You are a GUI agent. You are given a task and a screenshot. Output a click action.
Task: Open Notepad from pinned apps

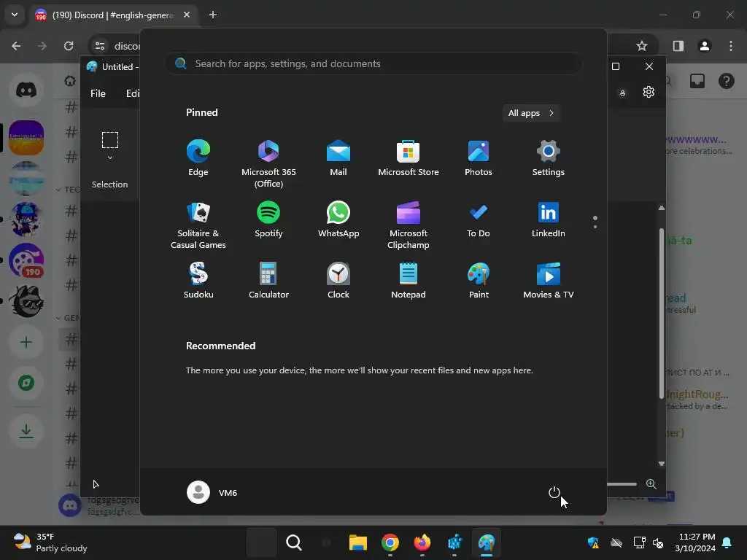pyautogui.click(x=409, y=281)
